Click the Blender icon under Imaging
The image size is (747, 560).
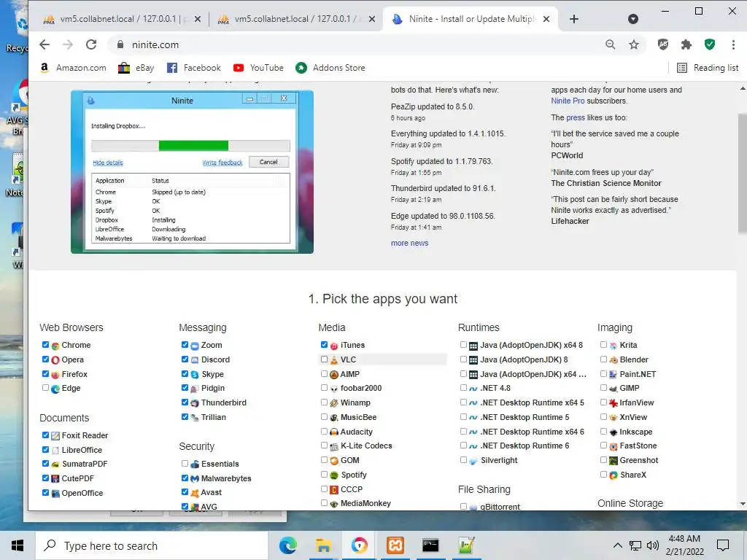coord(614,360)
